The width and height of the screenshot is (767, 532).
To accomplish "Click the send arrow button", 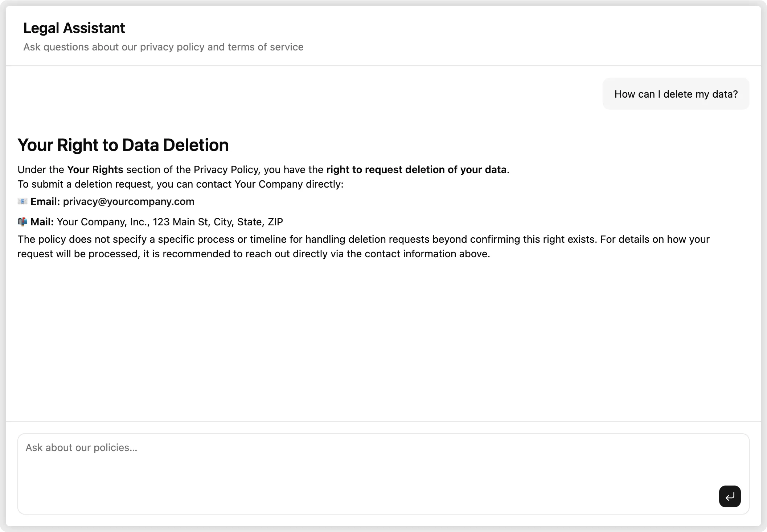I will click(x=730, y=496).
